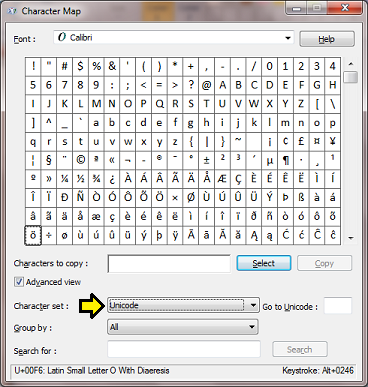
Task: Choose the tilde ~ character
Action: (238, 142)
